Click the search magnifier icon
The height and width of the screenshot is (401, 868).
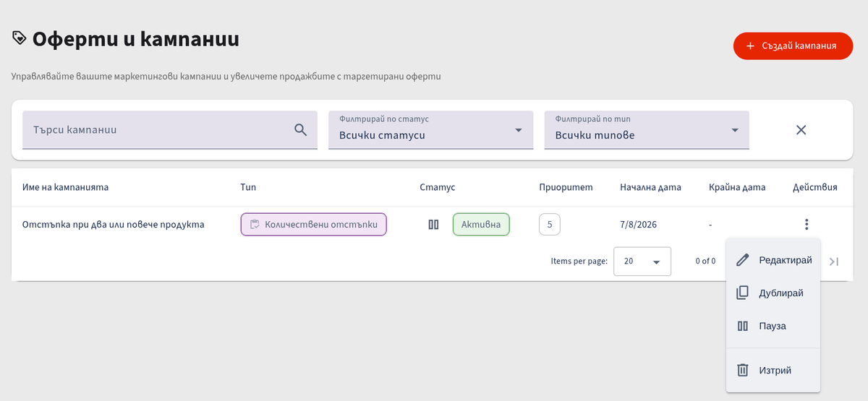pos(301,130)
